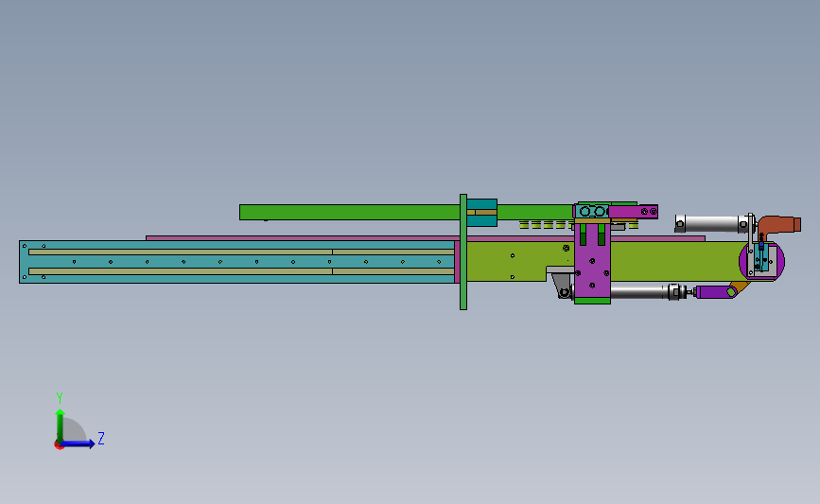Image resolution: width=820 pixels, height=504 pixels.
Task: Select the teal guide rail base plate
Action: point(236,262)
